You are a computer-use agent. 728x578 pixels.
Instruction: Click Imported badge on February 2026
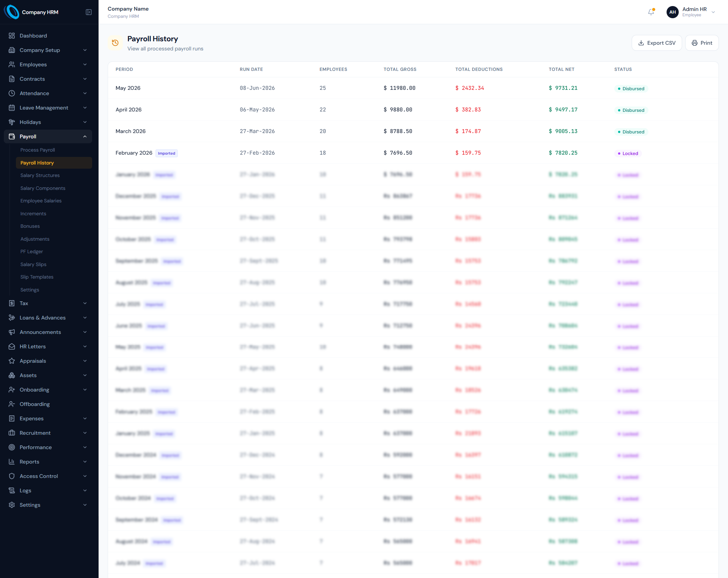pos(166,153)
